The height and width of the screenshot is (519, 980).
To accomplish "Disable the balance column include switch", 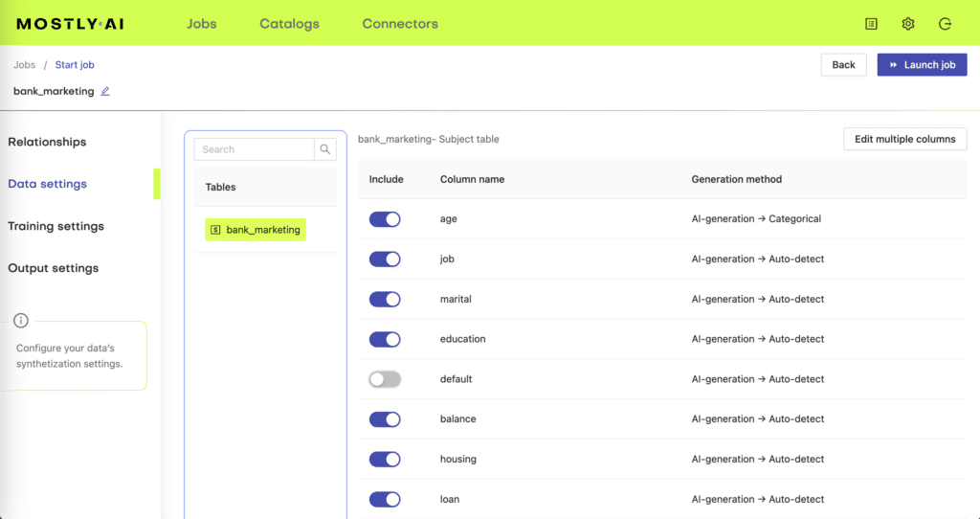I will click(385, 419).
